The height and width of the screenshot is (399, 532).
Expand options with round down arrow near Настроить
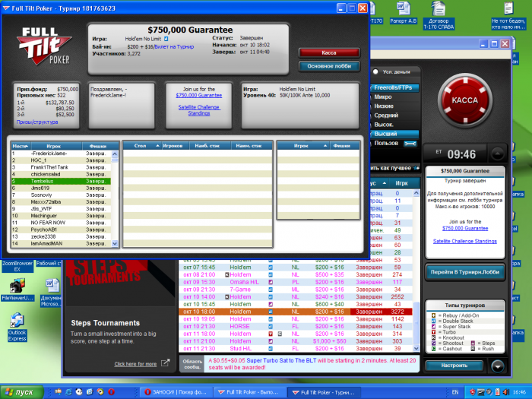click(497, 366)
